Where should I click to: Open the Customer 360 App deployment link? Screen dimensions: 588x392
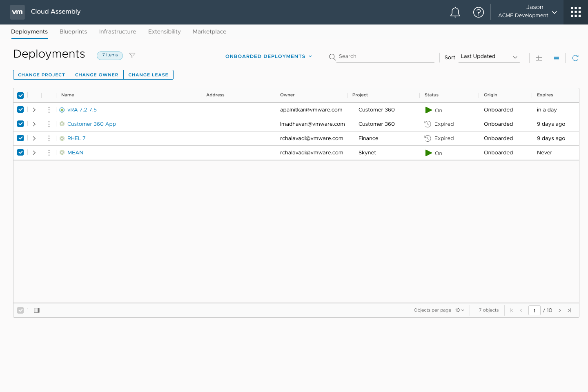click(x=91, y=124)
